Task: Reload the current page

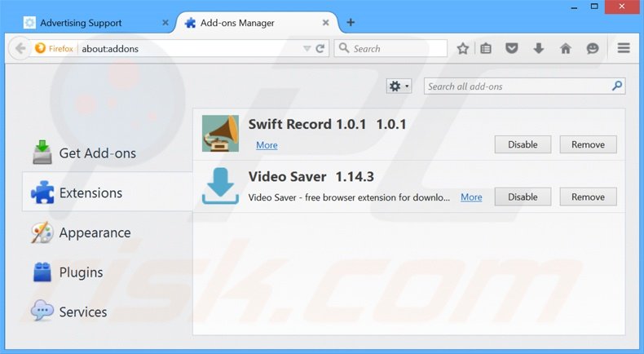Action: 320,48
